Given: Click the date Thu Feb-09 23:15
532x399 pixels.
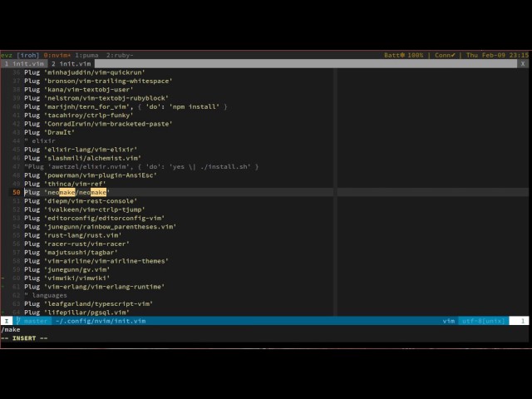Looking at the screenshot, I should (497, 55).
